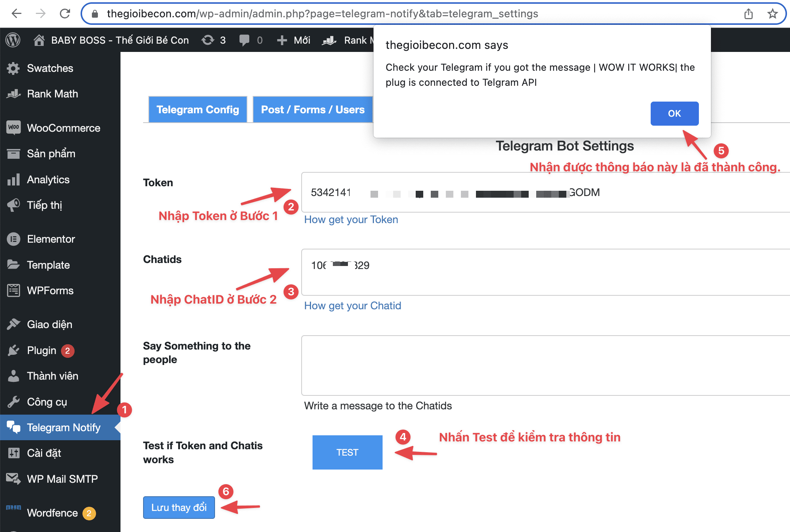
Task: Focus the Chatids input field
Action: (x=546, y=272)
